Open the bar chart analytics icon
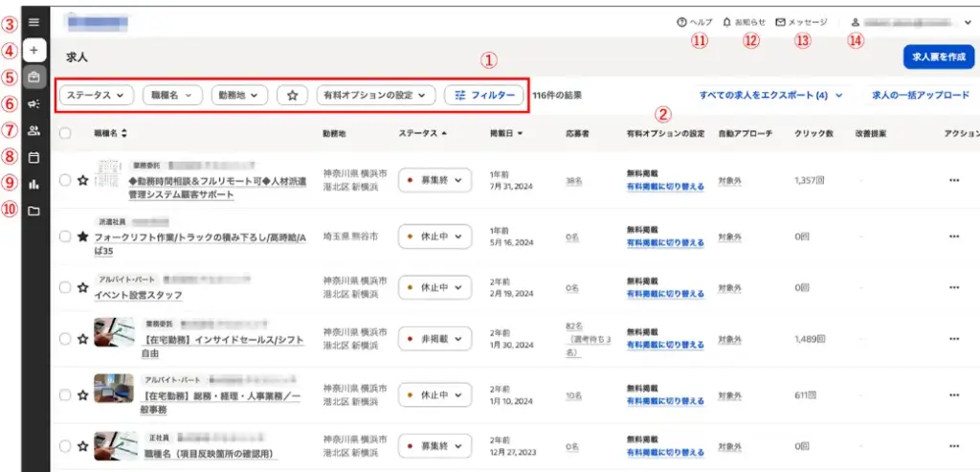This screenshot has width=980, height=472. tap(34, 184)
